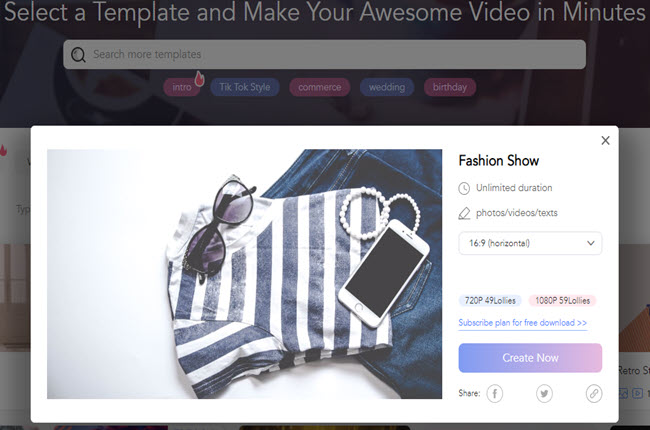This screenshot has width=650, height=430.
Task: Open the 16:9 (horizontal) aspect ratio dropdown
Action: tap(530, 243)
